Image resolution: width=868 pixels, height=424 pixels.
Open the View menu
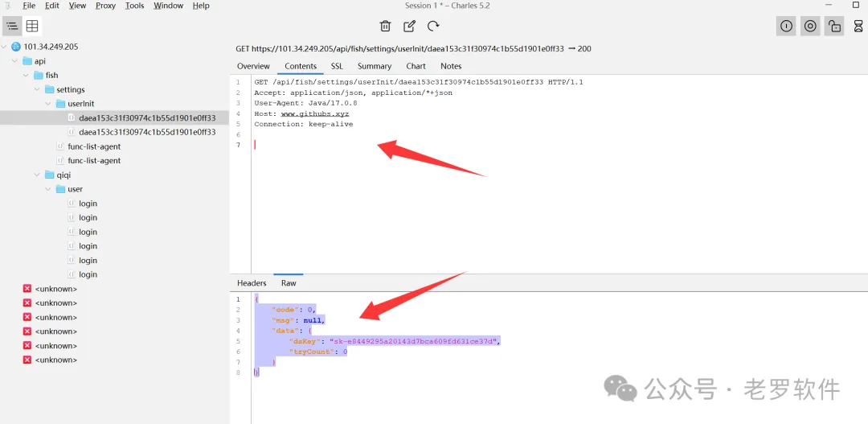[x=77, y=6]
